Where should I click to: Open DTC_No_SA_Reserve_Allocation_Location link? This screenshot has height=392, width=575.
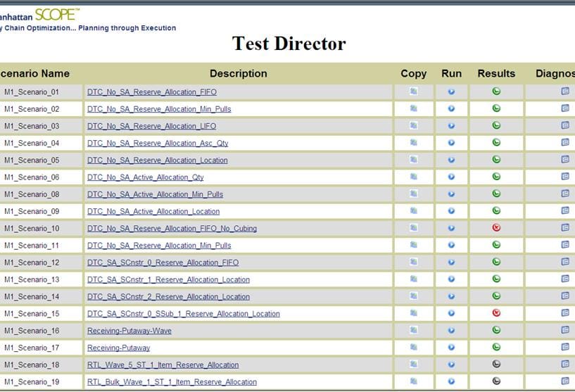coord(158,160)
